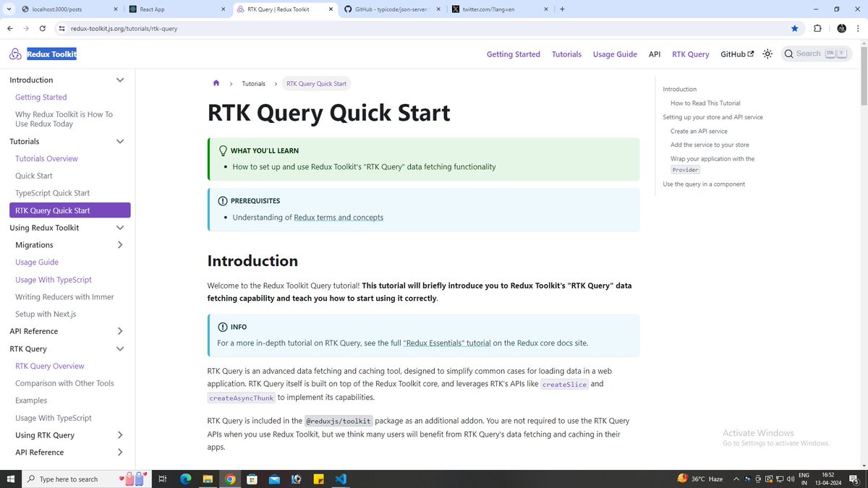Select RTK Query Quick Start sidebar item

pyautogui.click(x=70, y=210)
